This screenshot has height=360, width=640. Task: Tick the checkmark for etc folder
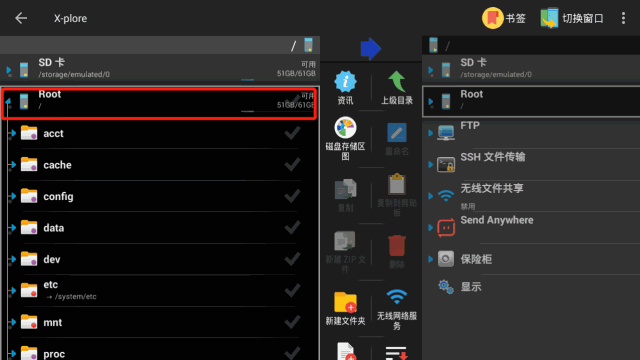[x=292, y=290]
